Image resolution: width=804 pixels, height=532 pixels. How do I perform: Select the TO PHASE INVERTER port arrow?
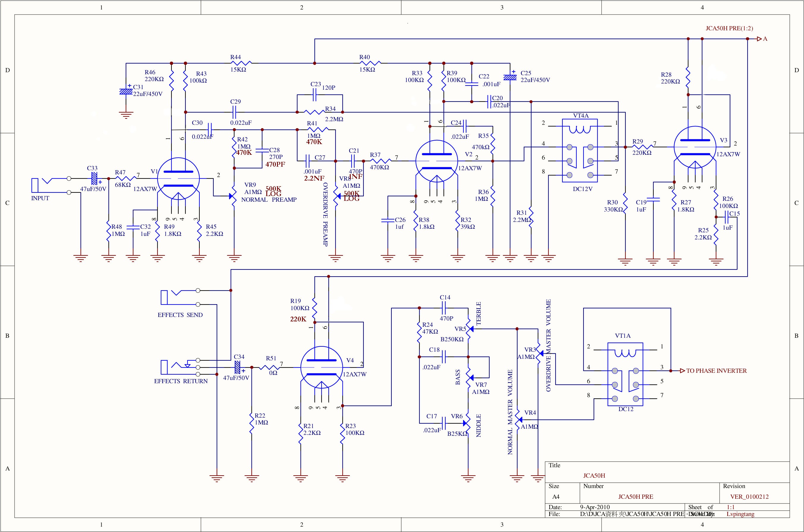[x=682, y=371]
